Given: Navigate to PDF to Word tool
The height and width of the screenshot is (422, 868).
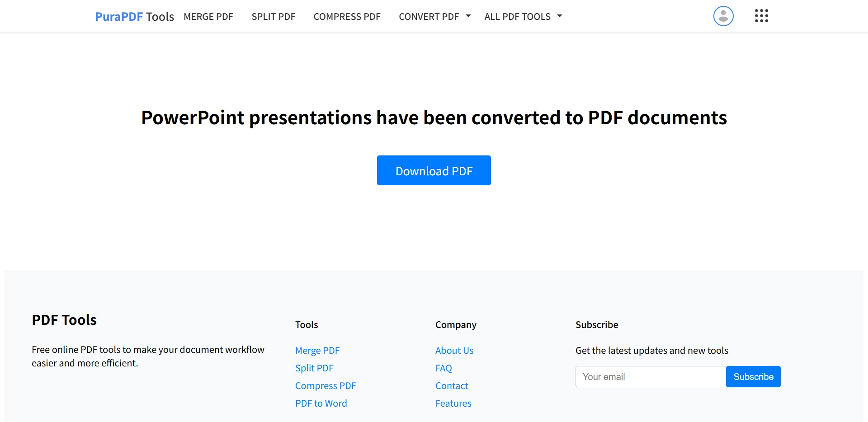Looking at the screenshot, I should (x=321, y=403).
